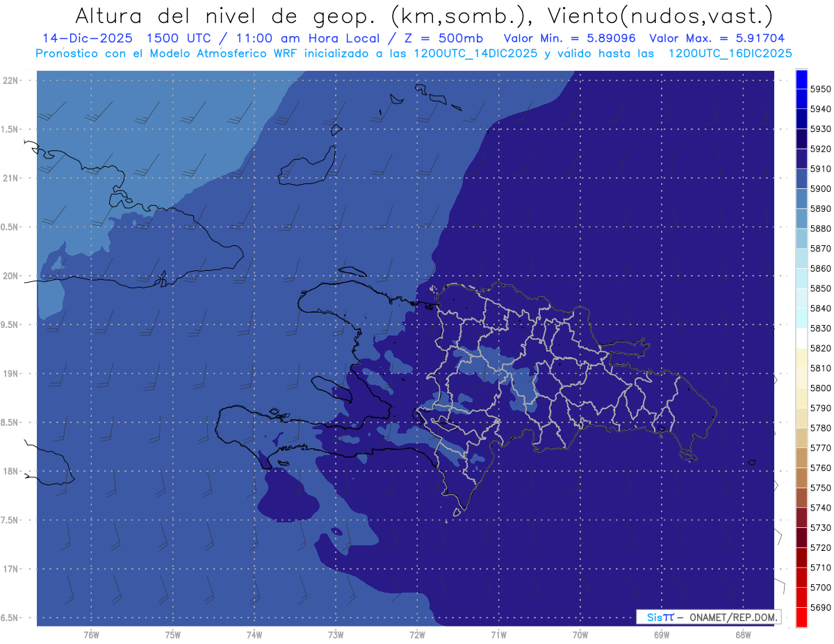834x644 pixels.
Task: Click the '20N' latitude axis label
Action: 10,276
